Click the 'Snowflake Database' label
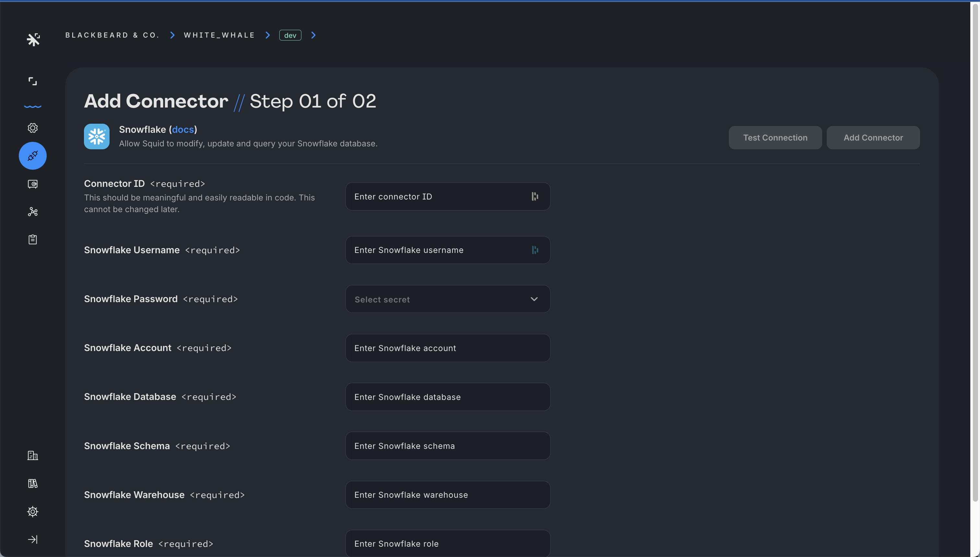 130,397
